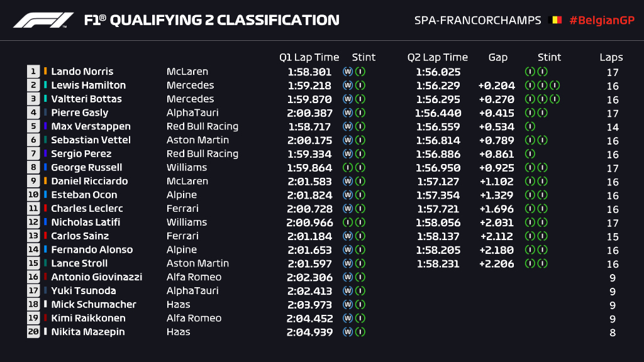This screenshot has width=644, height=362.
Task: Select Sergio Perez's Q2 stint tyre icon
Action: point(530,154)
